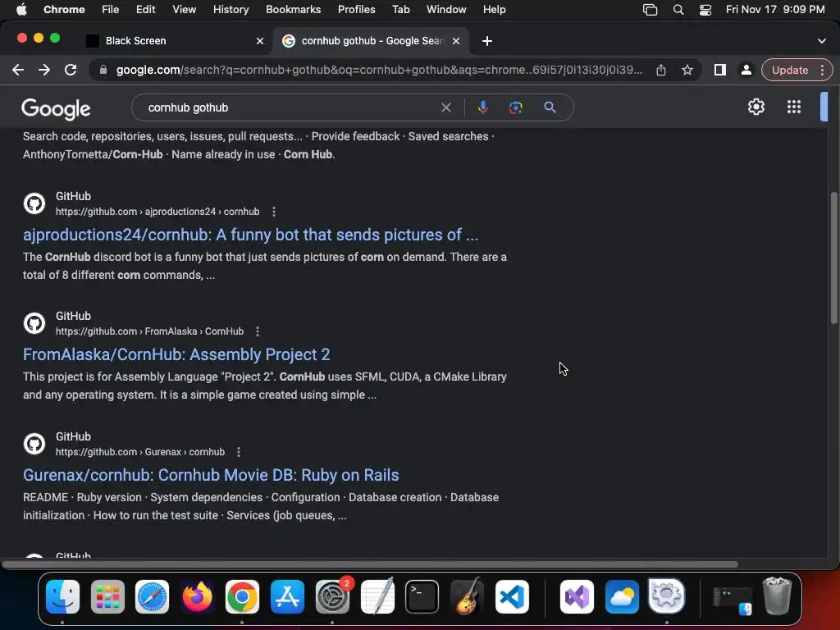840x630 pixels.
Task: Open Google quick settings gear
Action: (756, 107)
